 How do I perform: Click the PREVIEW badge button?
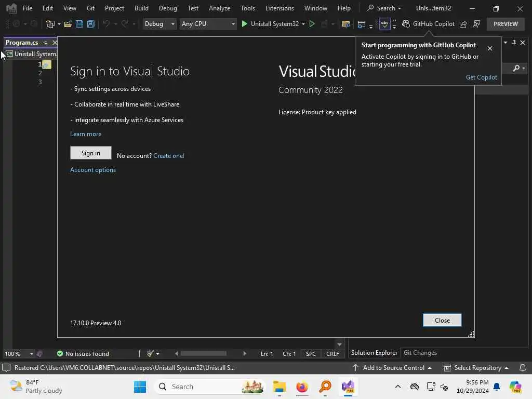coord(506,24)
